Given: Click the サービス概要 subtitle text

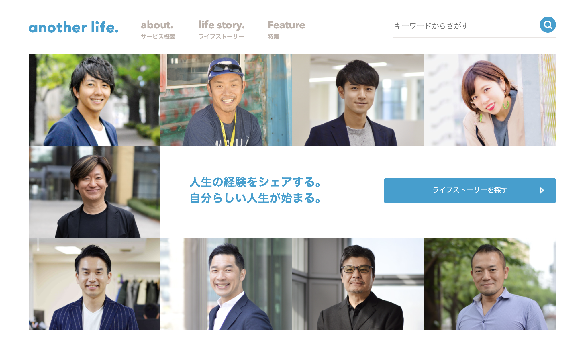Looking at the screenshot, I should [x=158, y=36].
